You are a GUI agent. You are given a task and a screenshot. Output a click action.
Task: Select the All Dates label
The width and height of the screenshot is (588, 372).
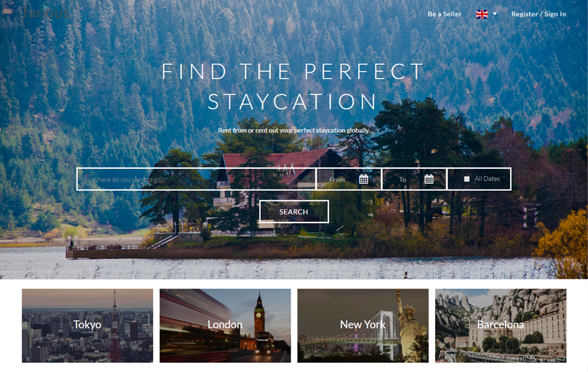(487, 179)
